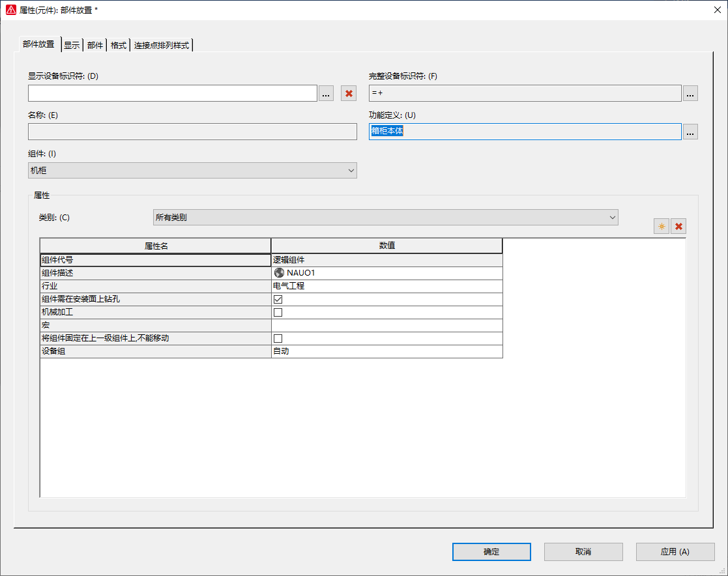Switch to the 格式 tab
Image resolution: width=728 pixels, height=576 pixels.
click(118, 45)
